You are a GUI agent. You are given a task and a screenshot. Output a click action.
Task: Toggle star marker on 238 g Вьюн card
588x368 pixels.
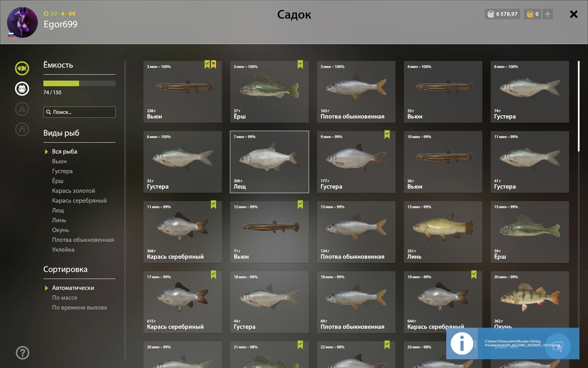coord(213,64)
